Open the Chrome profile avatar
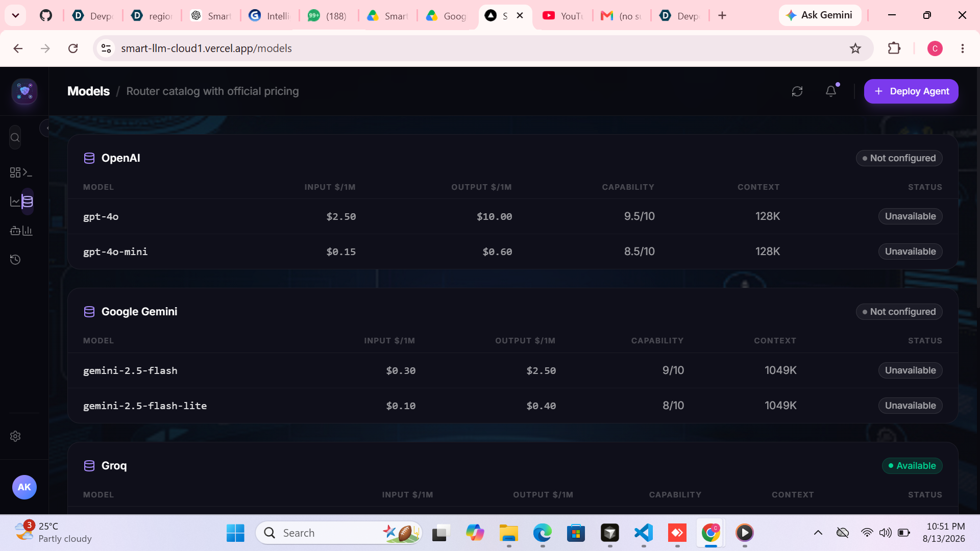The image size is (980, 551). tap(935, 48)
